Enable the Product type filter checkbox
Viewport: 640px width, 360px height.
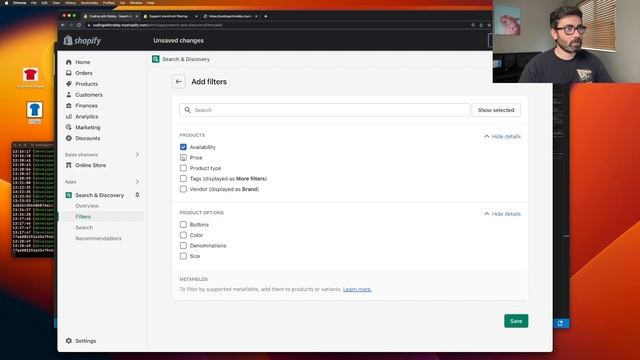click(183, 168)
